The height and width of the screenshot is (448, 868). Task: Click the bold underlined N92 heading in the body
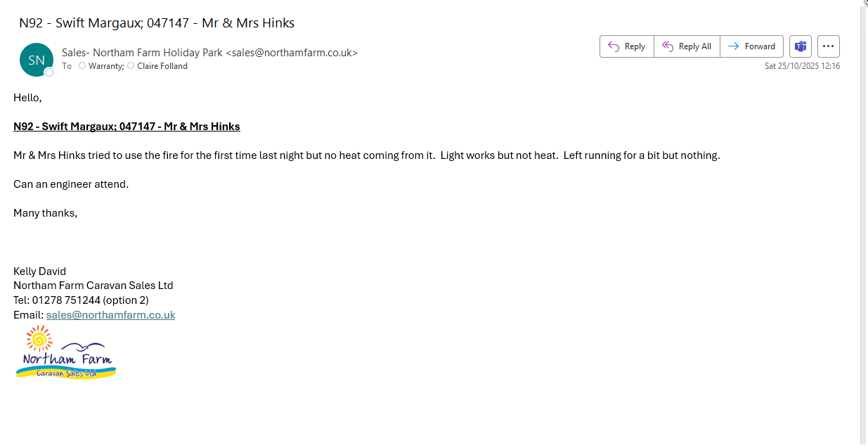click(127, 127)
